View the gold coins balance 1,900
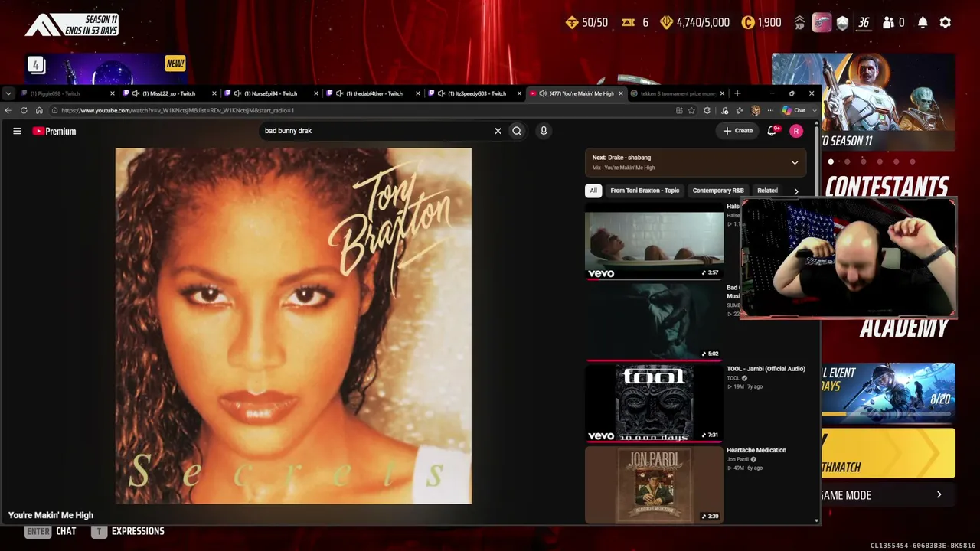Image resolution: width=980 pixels, height=551 pixels. coord(761,23)
